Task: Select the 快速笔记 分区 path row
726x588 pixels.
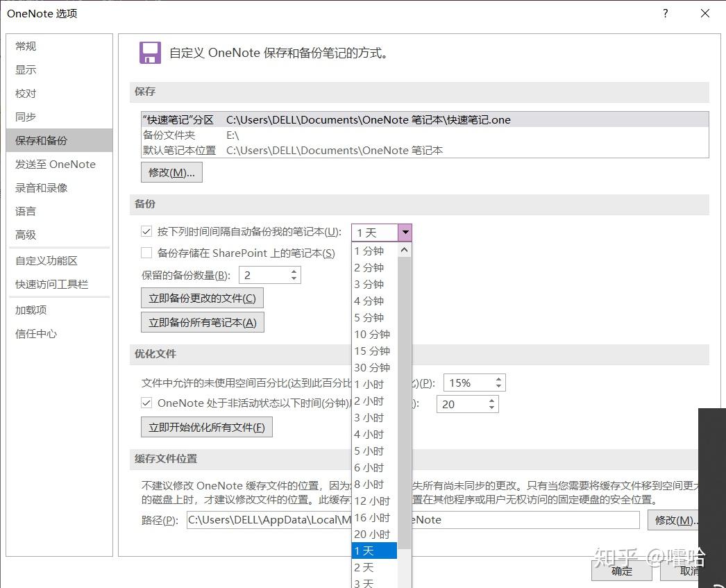Action: [425, 119]
